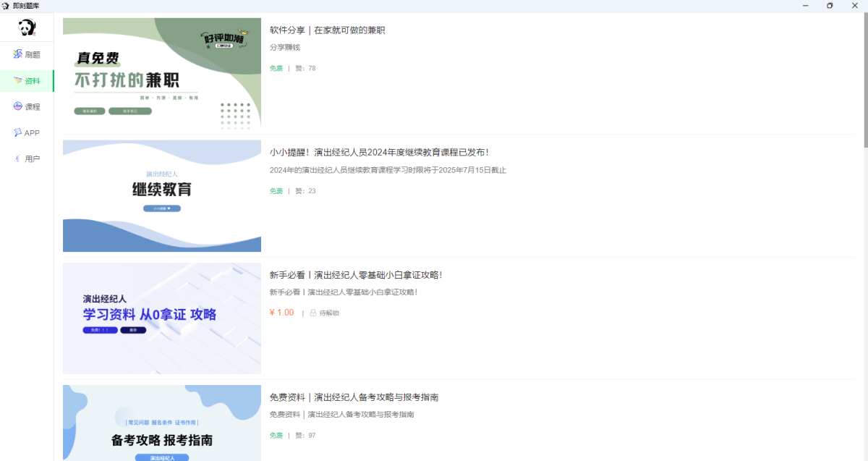Click the panda logo avatar in sidebar
This screenshot has height=461, width=868.
(x=27, y=28)
